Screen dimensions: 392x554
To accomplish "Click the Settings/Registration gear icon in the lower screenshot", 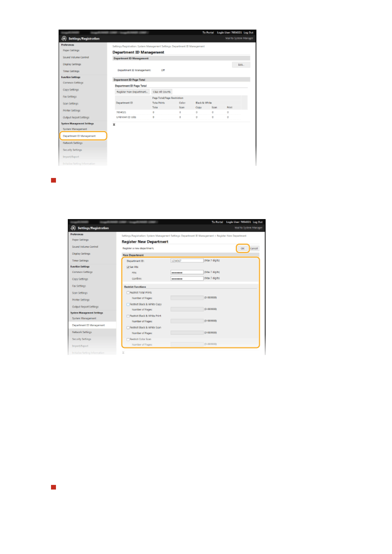I will point(73,228).
